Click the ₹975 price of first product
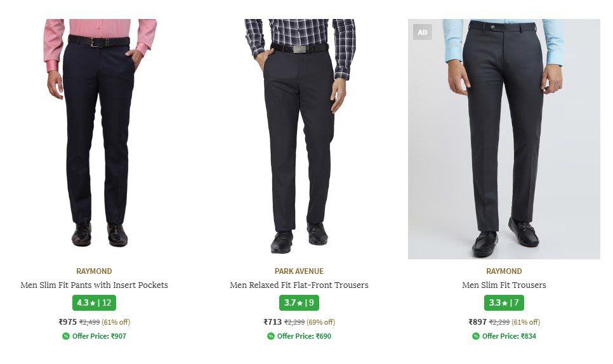Screen dimensions: 613x364 pos(68,322)
